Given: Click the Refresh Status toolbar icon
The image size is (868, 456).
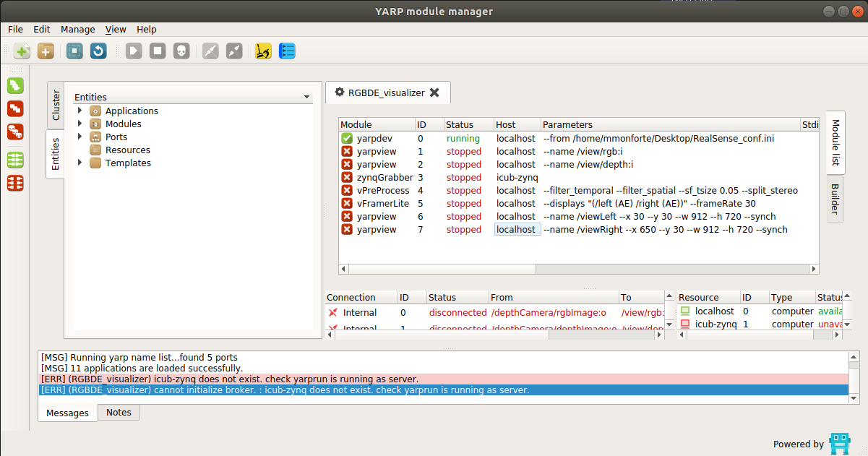Looking at the screenshot, I should coord(98,51).
